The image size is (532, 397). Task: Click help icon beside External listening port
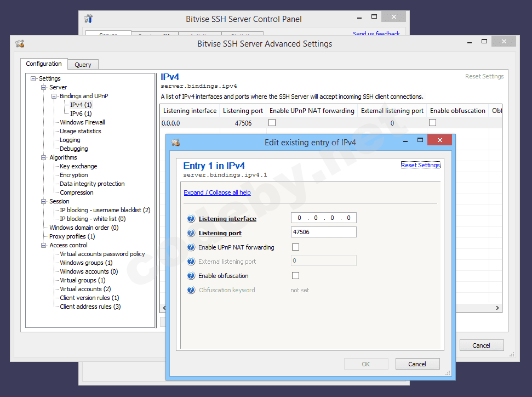point(191,262)
